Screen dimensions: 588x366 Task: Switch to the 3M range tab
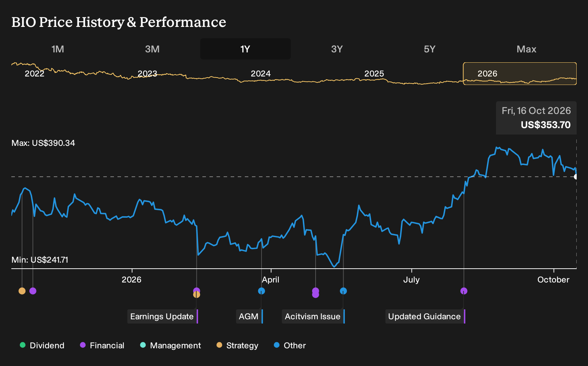(x=152, y=49)
